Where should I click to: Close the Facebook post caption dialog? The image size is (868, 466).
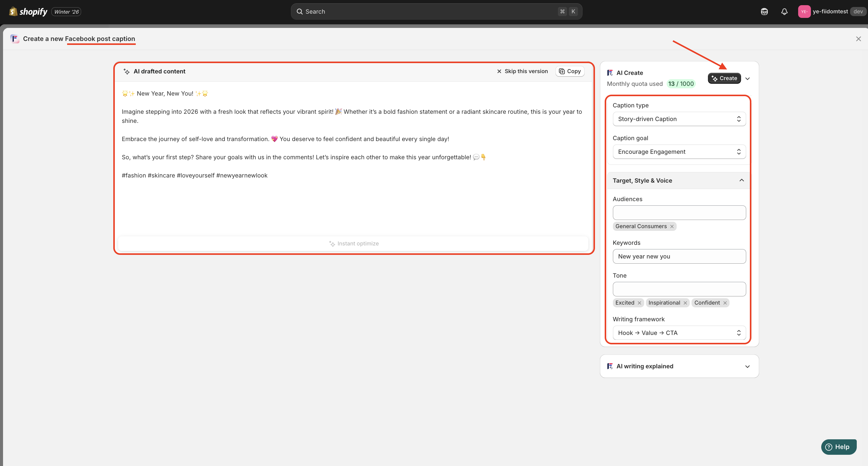pyautogui.click(x=858, y=39)
